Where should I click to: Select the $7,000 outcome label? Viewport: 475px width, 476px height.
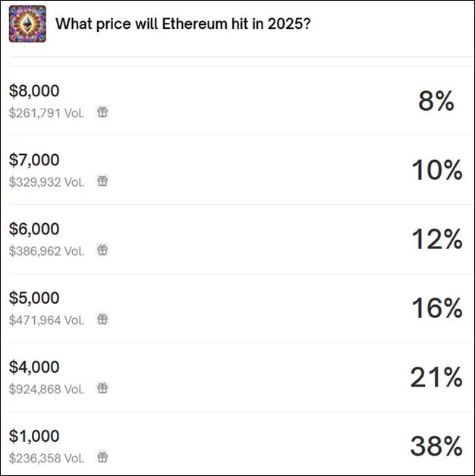click(x=34, y=160)
